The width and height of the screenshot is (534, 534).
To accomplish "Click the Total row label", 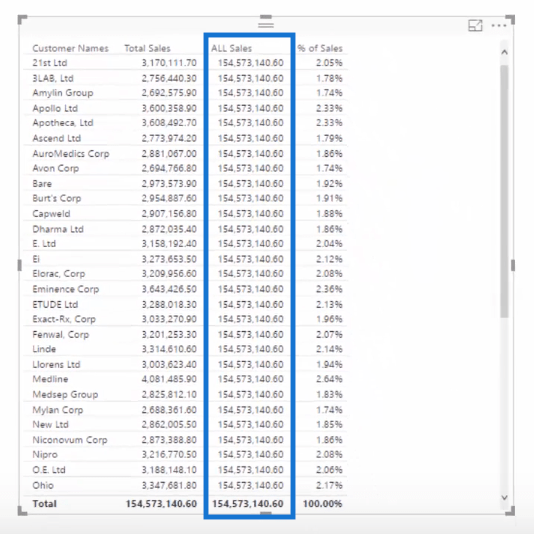I will coord(44,503).
